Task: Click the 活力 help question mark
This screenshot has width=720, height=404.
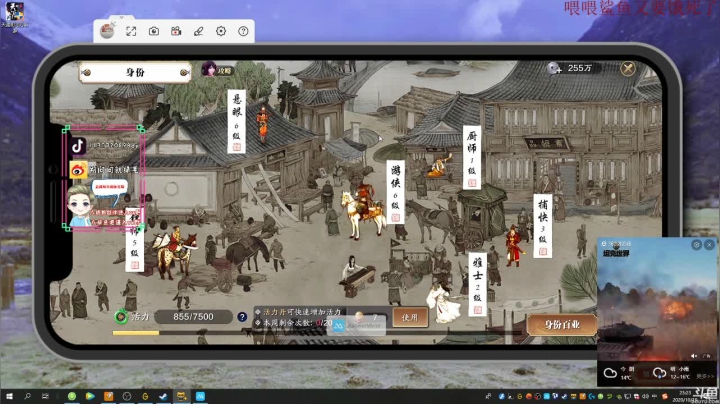Action: click(x=242, y=317)
